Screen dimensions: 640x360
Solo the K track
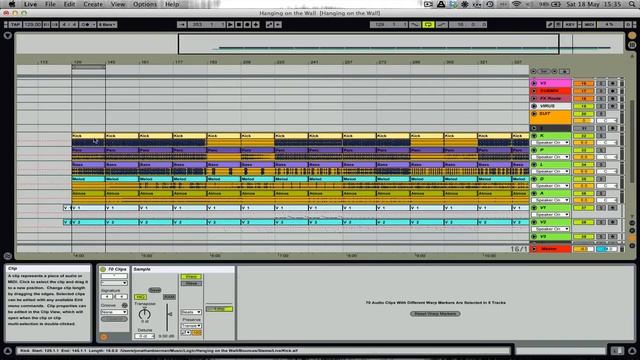coord(601,136)
